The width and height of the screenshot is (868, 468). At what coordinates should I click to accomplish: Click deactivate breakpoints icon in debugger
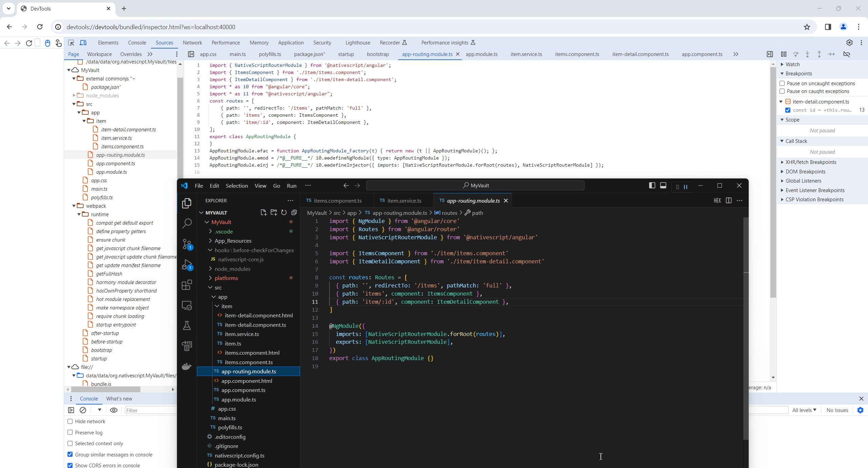coord(847,54)
